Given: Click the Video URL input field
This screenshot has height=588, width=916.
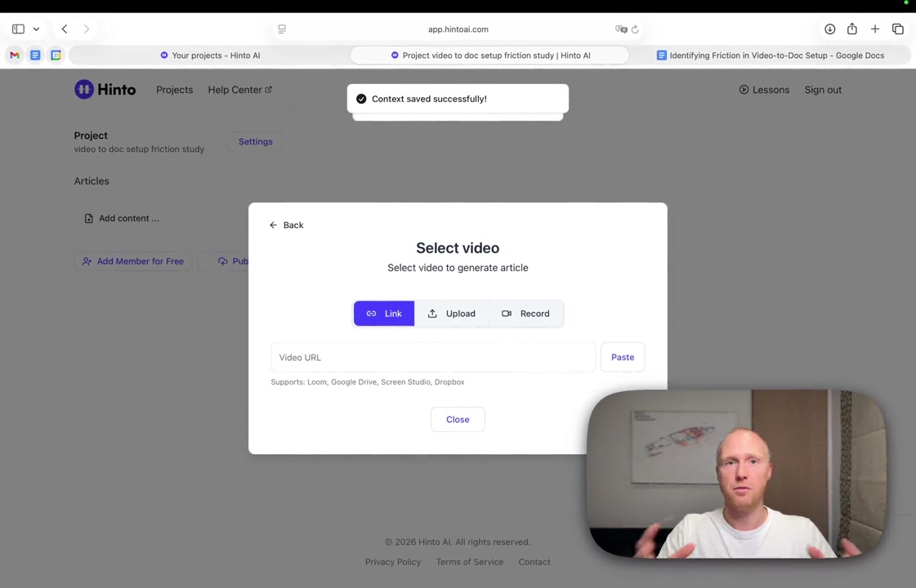Looking at the screenshot, I should 433,358.
